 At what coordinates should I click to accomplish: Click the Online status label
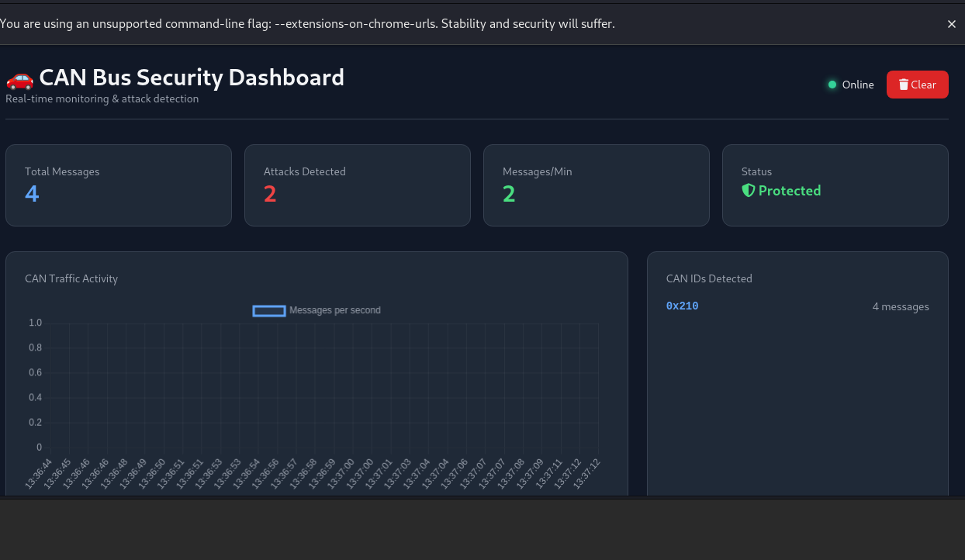tap(858, 85)
